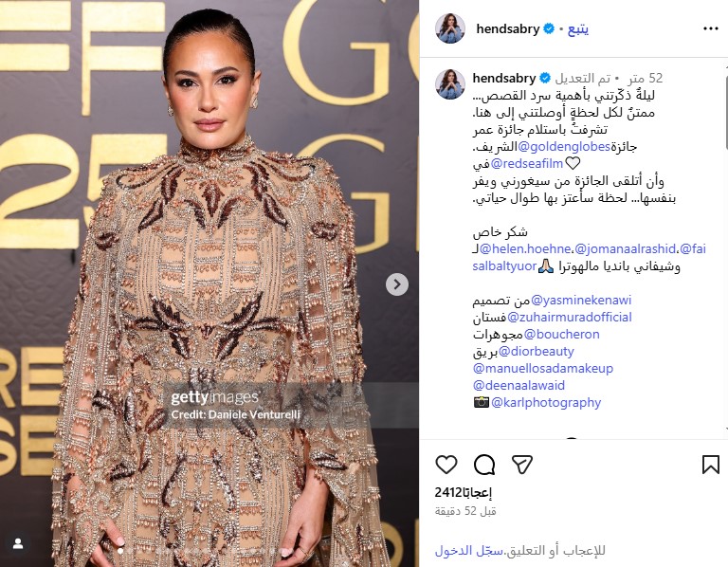728x567 pixels.
Task: Open hendsabry profile picture in header
Action: [450, 28]
